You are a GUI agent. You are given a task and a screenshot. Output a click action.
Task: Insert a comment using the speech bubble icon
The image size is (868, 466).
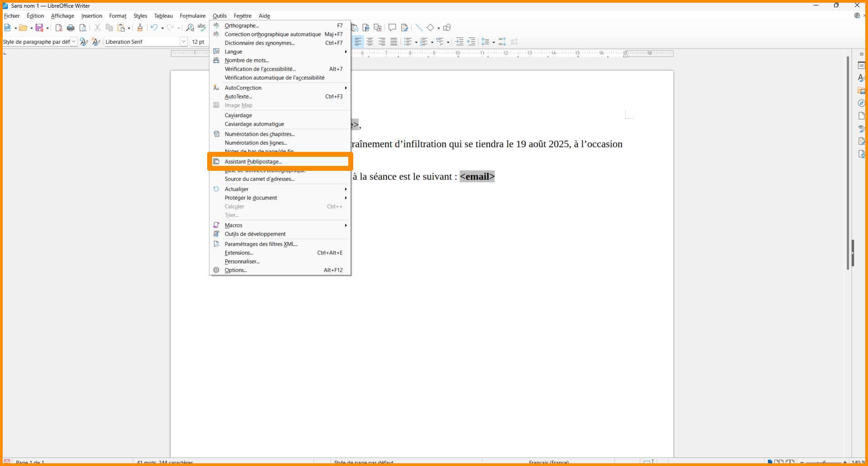392,28
